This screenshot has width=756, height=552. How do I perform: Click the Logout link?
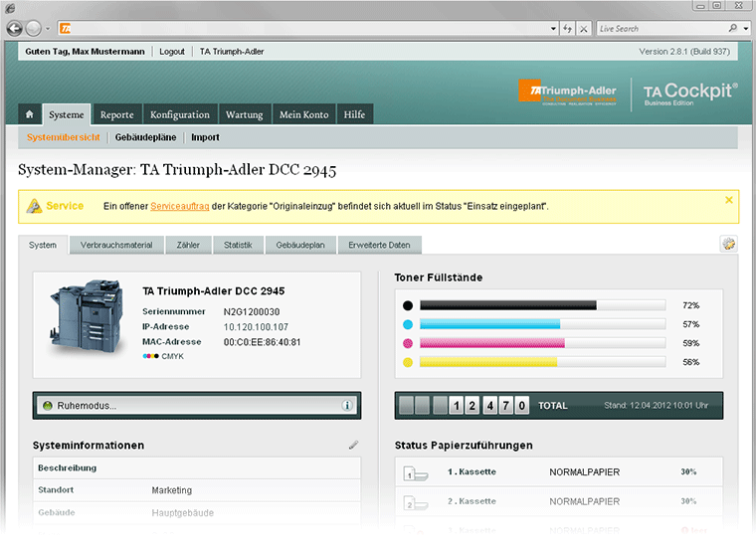tap(172, 52)
